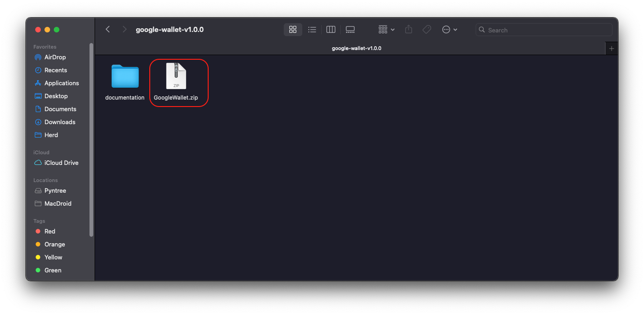The height and width of the screenshot is (315, 644).
Task: Open AirDrop in the sidebar
Action: (55, 57)
